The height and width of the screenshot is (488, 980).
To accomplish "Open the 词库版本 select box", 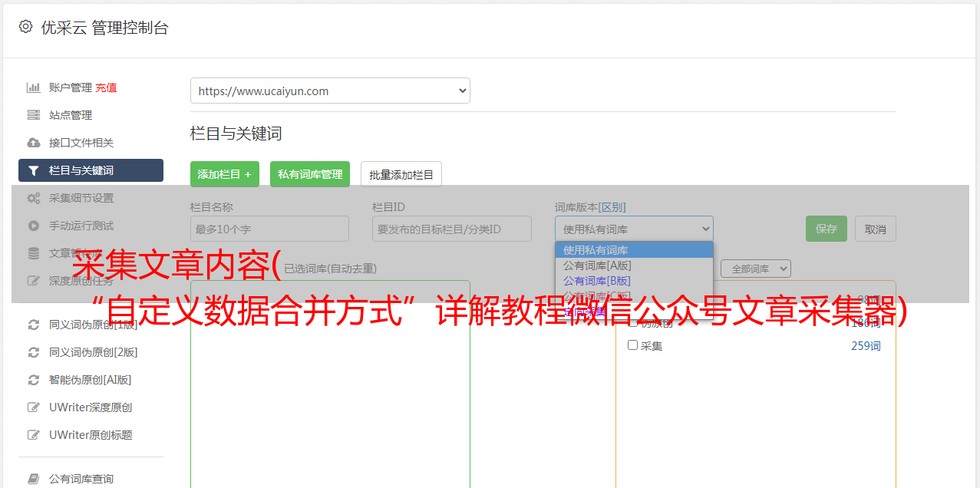I will pos(634,229).
